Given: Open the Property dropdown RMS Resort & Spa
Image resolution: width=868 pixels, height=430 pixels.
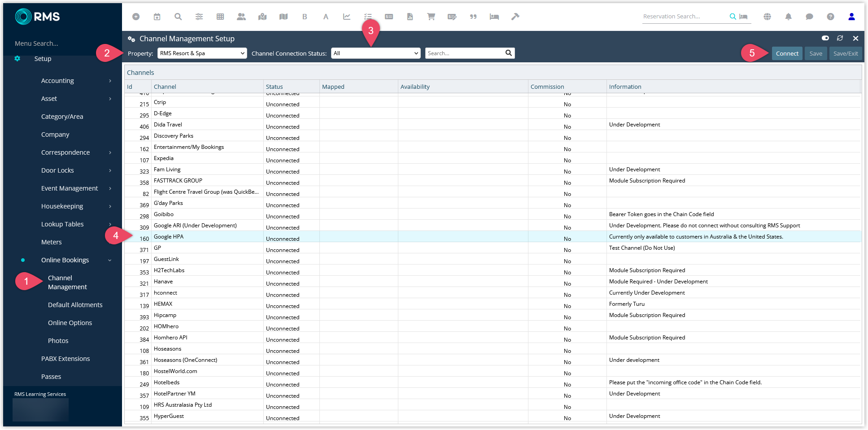Looking at the screenshot, I should click(202, 53).
